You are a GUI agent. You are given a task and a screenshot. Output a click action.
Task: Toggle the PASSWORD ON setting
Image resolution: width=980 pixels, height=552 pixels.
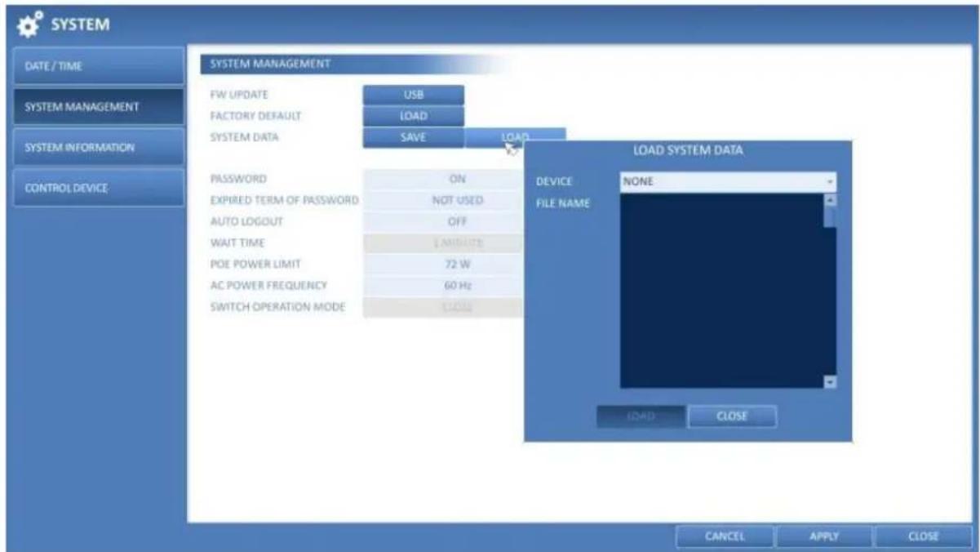[443, 178]
